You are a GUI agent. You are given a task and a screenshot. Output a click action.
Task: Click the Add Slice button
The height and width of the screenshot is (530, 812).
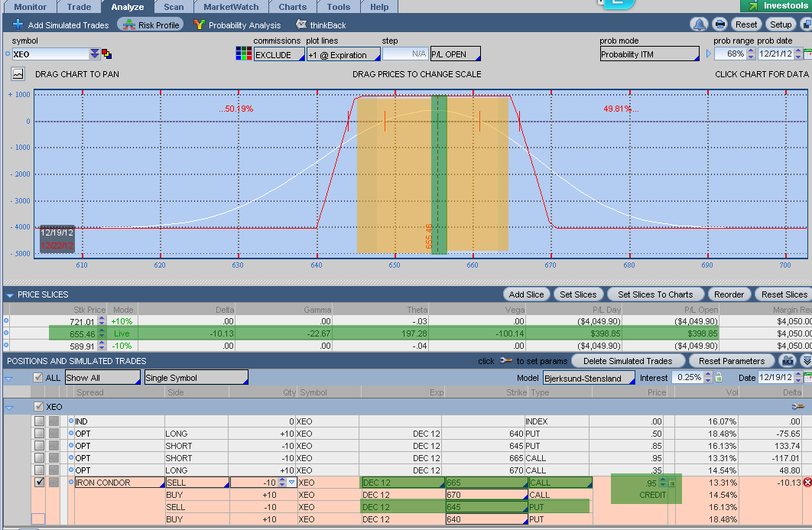[526, 294]
